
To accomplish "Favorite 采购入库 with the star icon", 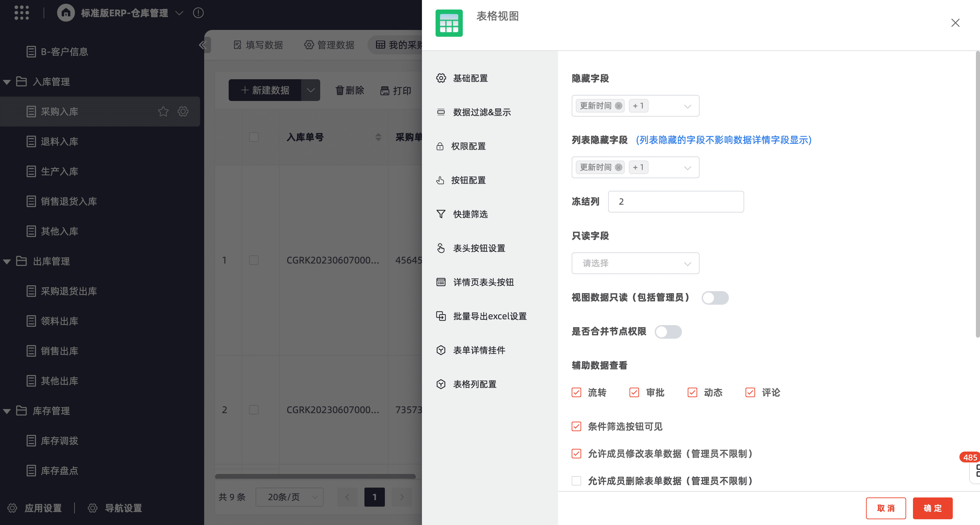I will tap(163, 112).
